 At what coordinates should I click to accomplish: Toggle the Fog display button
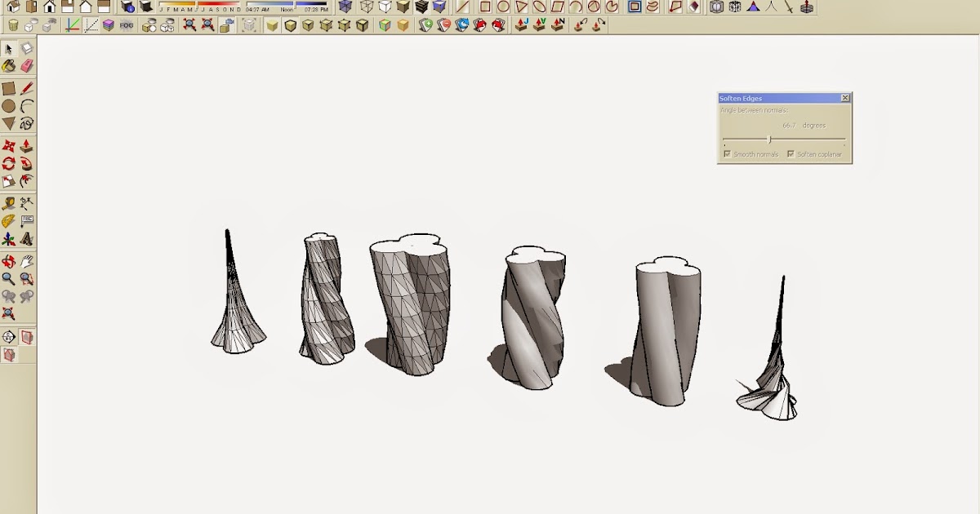click(127, 25)
